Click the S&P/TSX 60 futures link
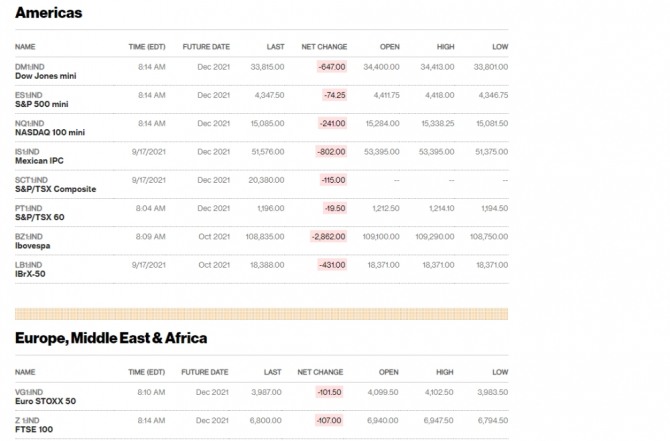Viewport: 670px width, 441px height. pyautogui.click(x=40, y=217)
